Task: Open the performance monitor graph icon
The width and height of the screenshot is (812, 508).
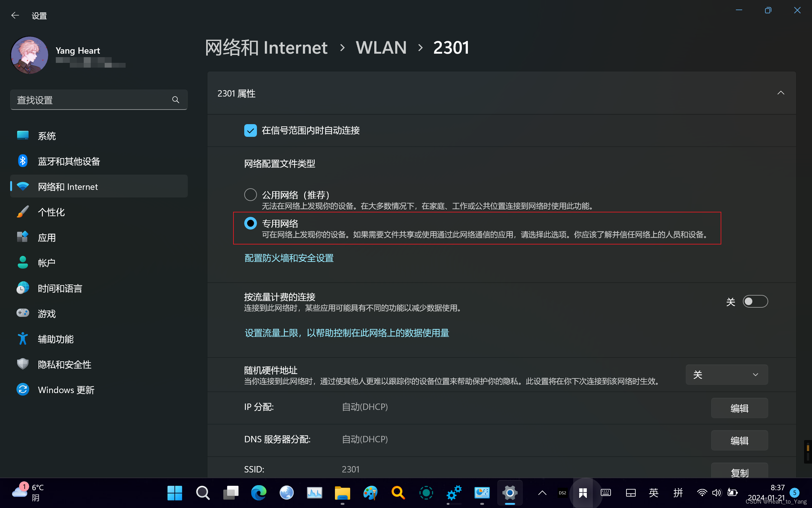Action: coord(314,493)
